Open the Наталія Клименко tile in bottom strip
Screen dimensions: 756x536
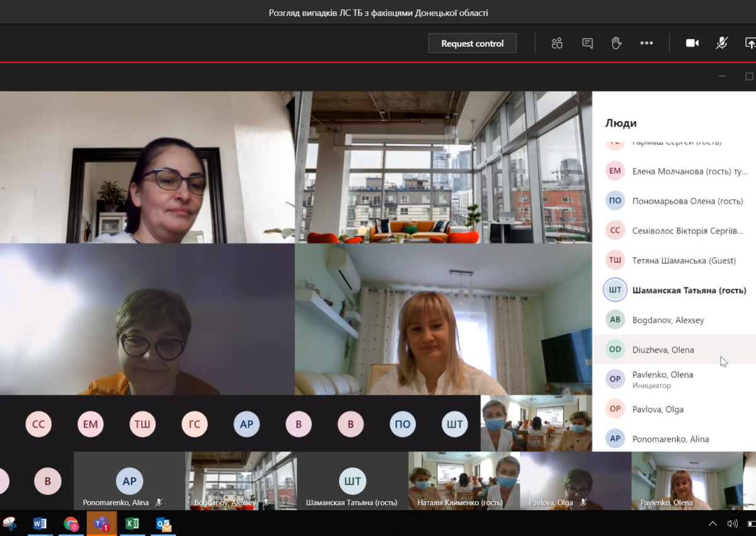(464, 481)
